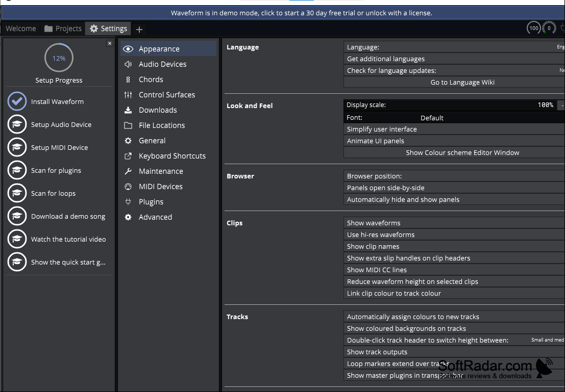
Task: Toggle Panels open side-by-side
Action: pos(454,188)
